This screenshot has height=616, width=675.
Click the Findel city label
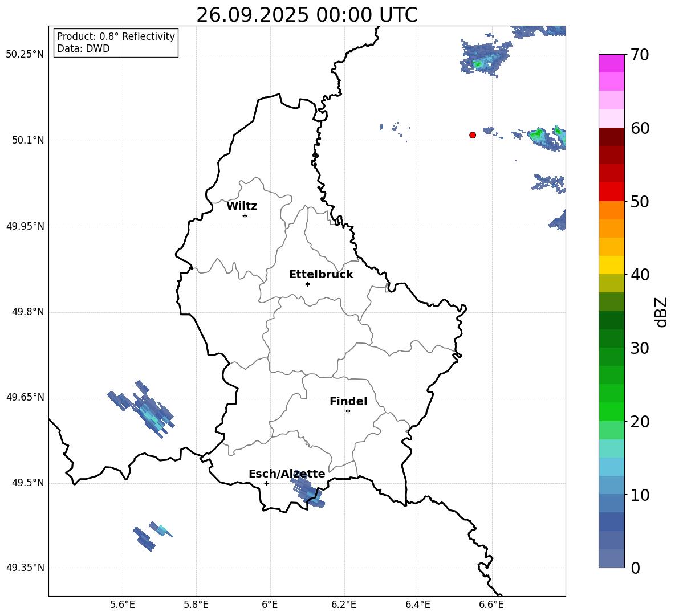(x=348, y=401)
